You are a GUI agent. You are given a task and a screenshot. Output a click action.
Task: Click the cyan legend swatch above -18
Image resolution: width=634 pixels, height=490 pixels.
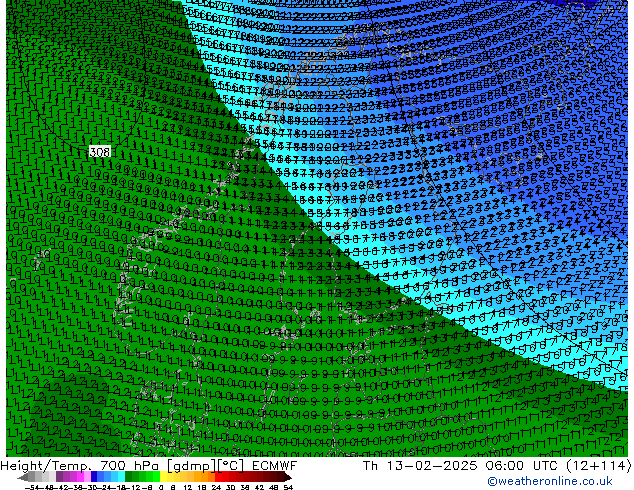click(121, 477)
